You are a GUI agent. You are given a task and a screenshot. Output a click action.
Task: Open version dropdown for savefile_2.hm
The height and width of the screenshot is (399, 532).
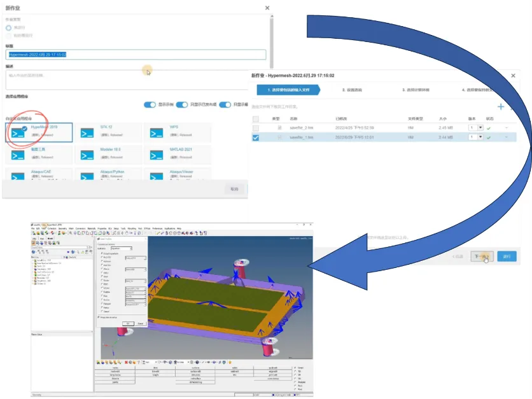click(480, 128)
